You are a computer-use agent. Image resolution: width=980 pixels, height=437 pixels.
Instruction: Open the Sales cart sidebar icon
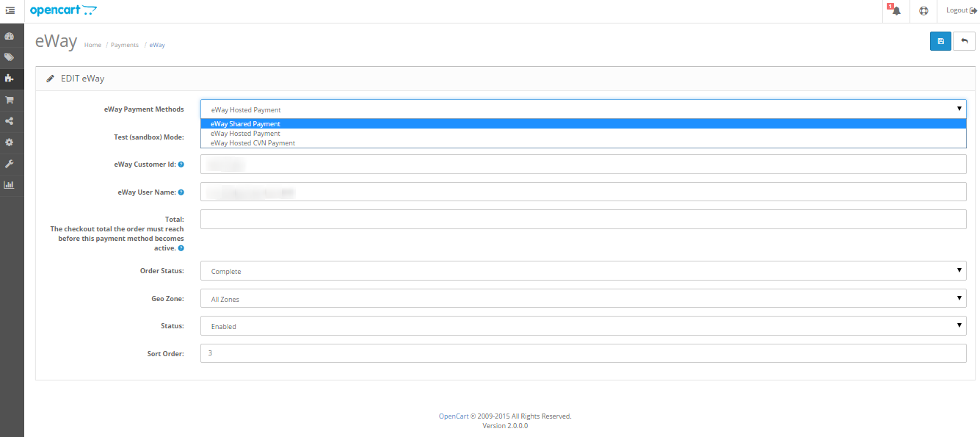click(10, 100)
